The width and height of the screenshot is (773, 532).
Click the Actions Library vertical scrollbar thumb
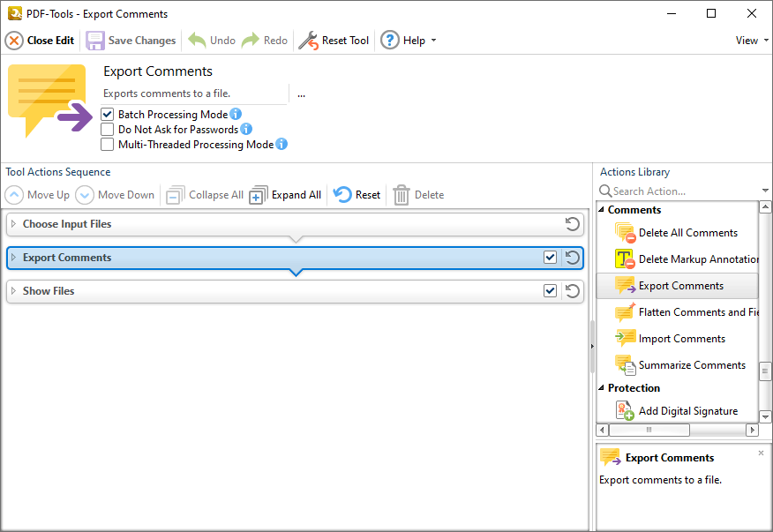point(765,371)
